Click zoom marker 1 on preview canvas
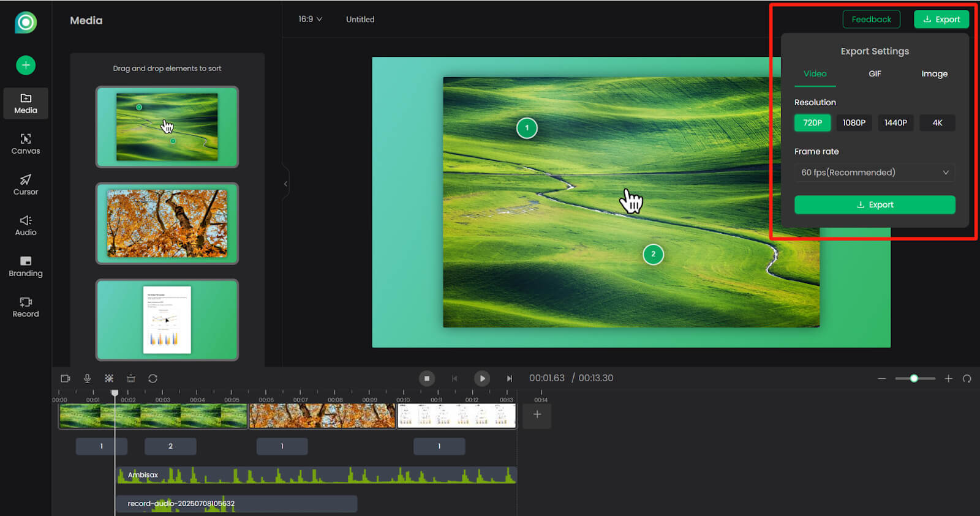 pos(527,128)
